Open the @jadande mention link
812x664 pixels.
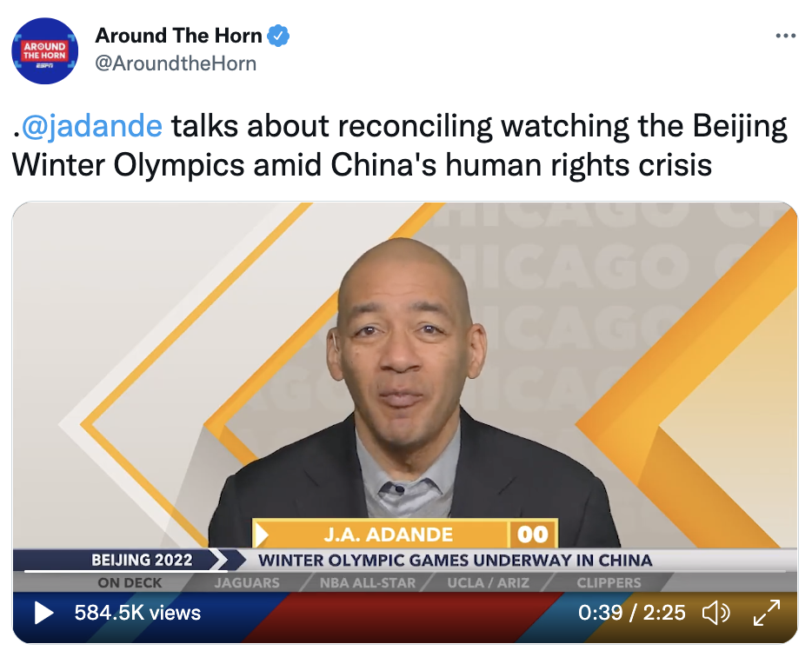pos(92,126)
